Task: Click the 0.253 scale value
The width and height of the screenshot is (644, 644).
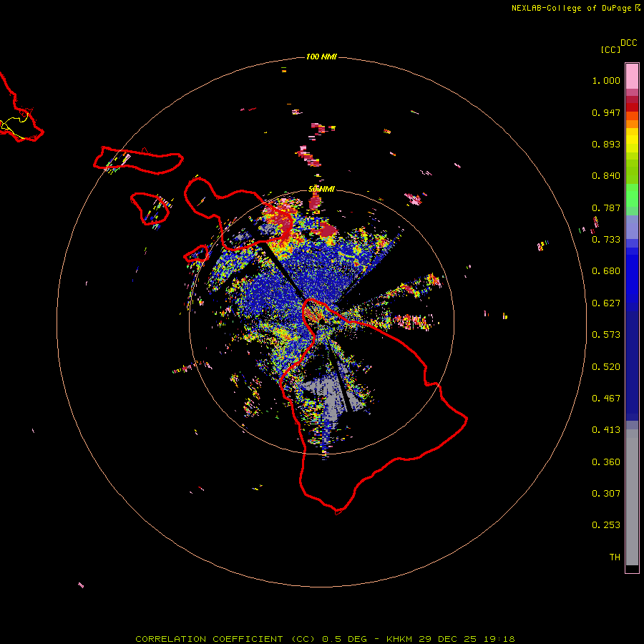Action: (606, 525)
